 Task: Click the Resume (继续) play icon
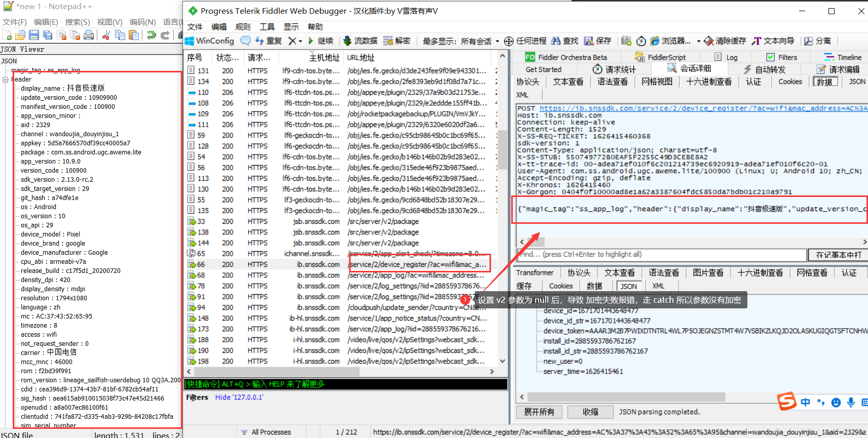coord(321,41)
